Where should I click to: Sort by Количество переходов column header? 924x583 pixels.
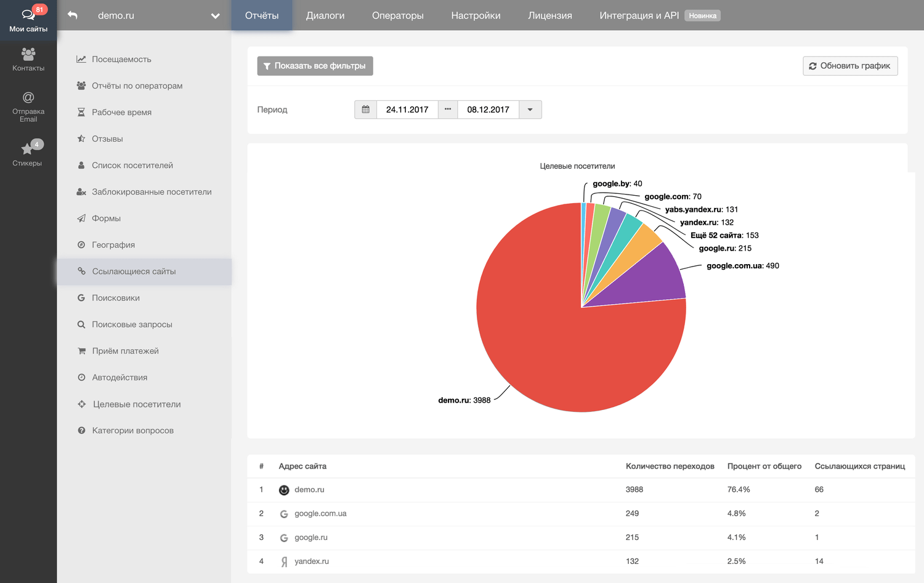click(670, 466)
